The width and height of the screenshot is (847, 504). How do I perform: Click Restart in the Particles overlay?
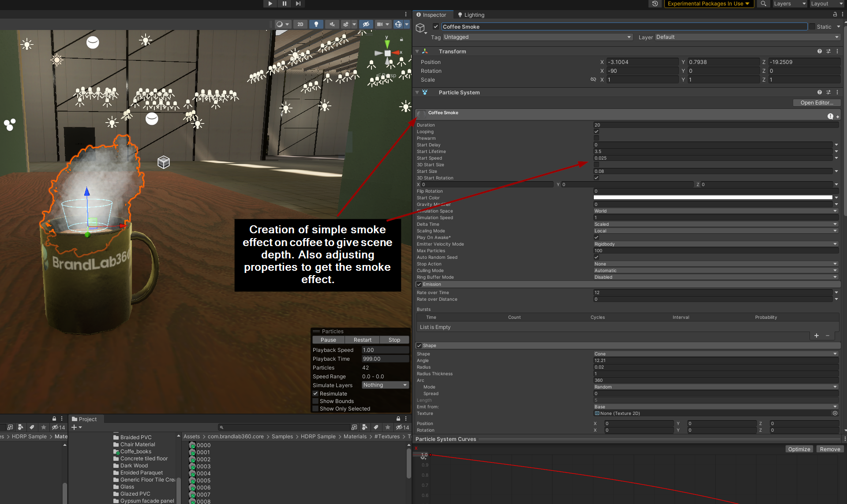(362, 340)
